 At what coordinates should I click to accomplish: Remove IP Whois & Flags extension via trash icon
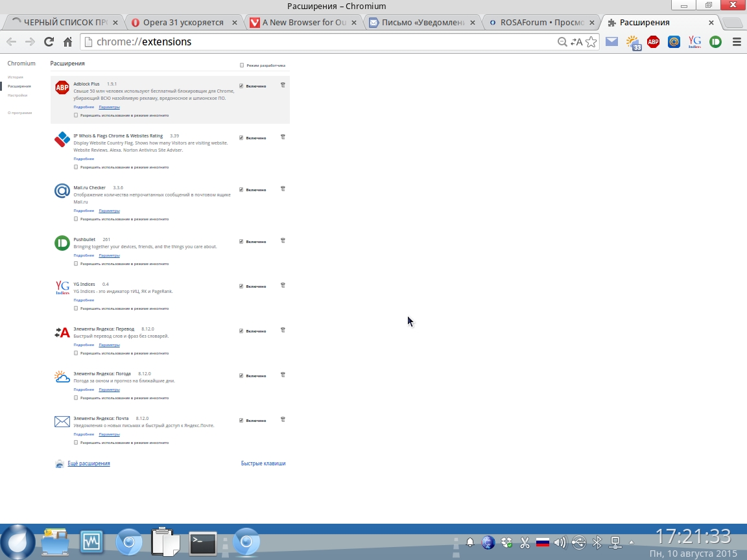coord(283,137)
